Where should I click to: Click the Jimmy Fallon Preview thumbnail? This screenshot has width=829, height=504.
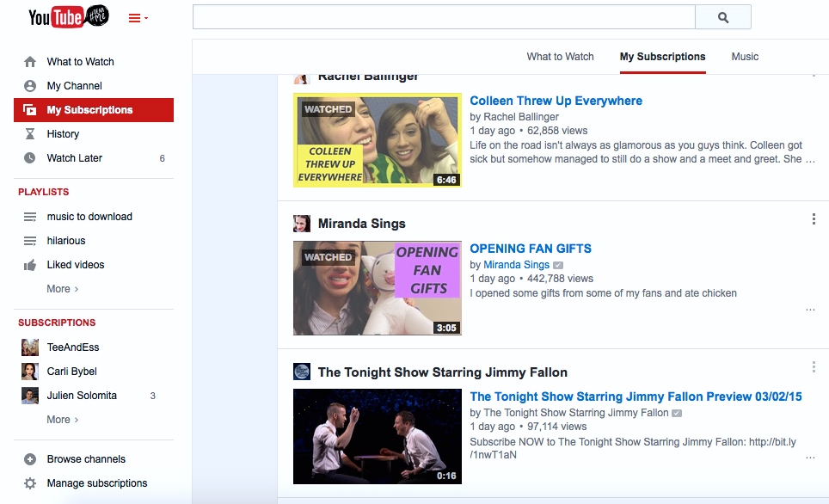pos(378,436)
